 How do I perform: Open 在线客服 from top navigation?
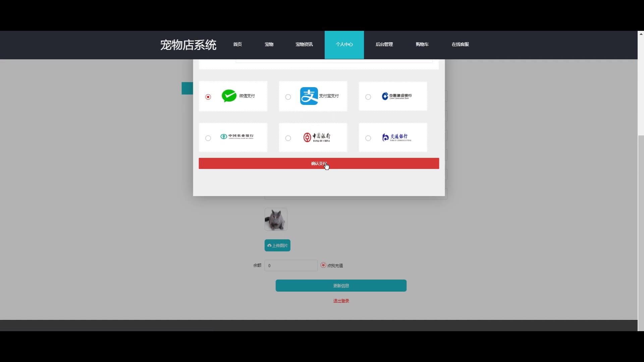(460, 44)
